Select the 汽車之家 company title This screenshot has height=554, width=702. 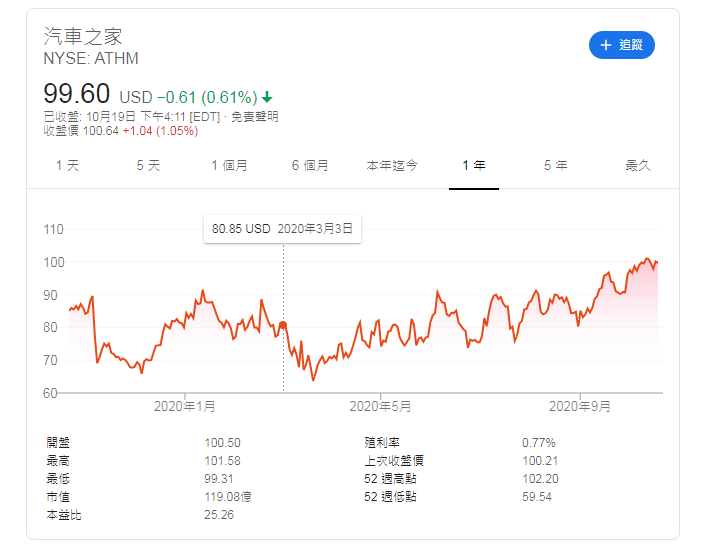coord(83,36)
